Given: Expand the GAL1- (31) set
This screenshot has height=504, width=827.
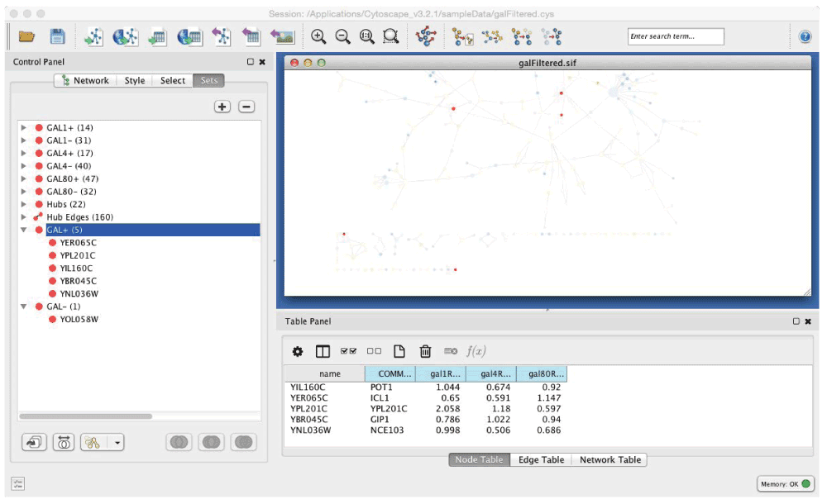Looking at the screenshot, I should pos(24,140).
